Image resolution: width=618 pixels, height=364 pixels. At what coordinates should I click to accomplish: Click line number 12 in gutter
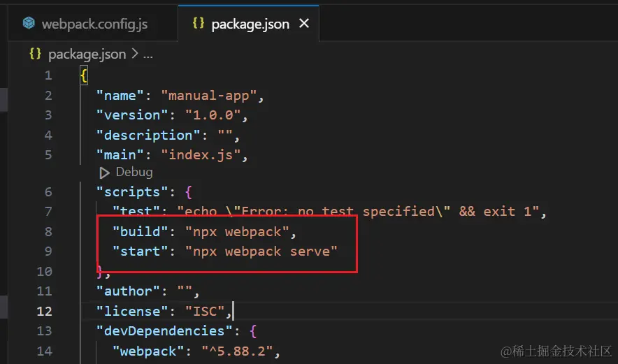44,311
